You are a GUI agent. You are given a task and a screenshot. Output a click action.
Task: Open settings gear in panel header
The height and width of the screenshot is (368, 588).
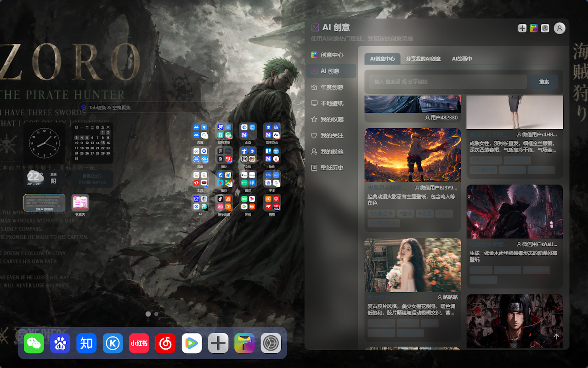pyautogui.click(x=545, y=28)
